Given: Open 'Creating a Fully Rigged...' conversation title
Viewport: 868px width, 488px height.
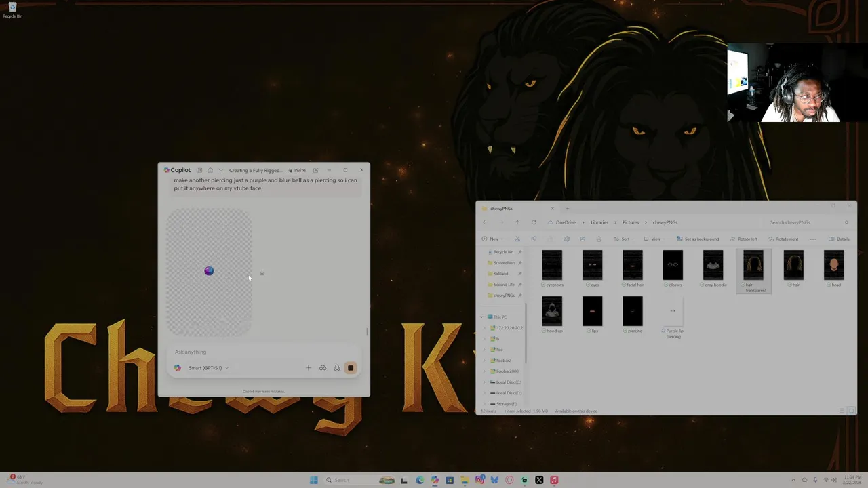Looking at the screenshot, I should tap(255, 170).
